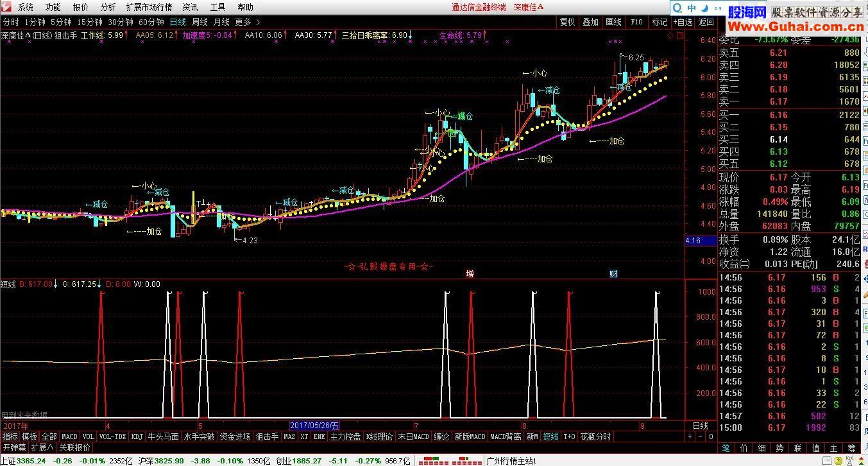Open the 系统 menu

[x=26, y=7]
